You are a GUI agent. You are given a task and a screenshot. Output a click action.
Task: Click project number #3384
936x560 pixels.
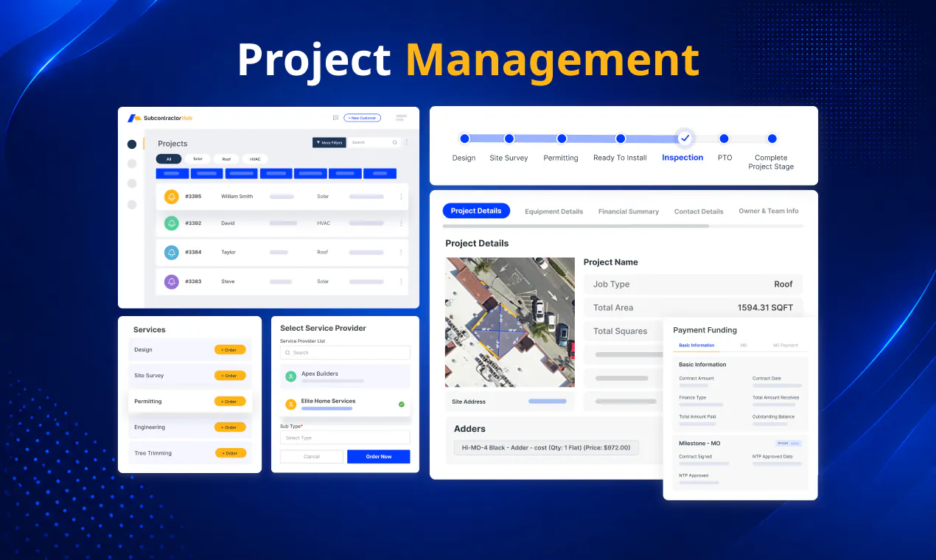point(193,252)
